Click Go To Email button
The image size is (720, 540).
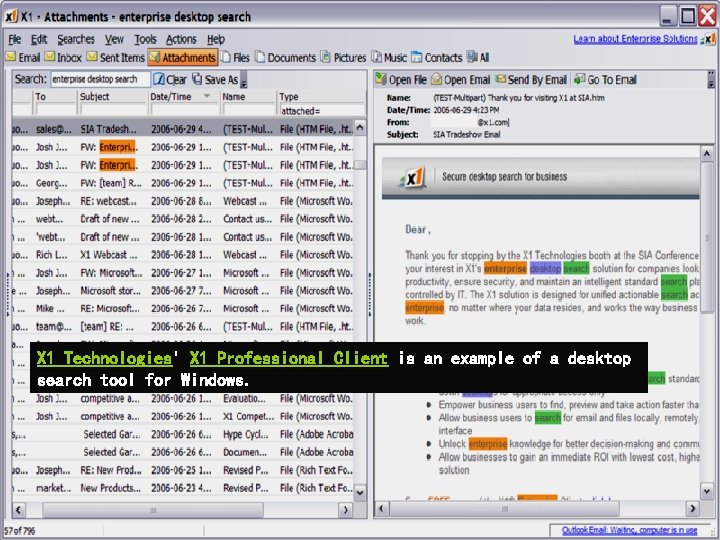tap(605, 79)
